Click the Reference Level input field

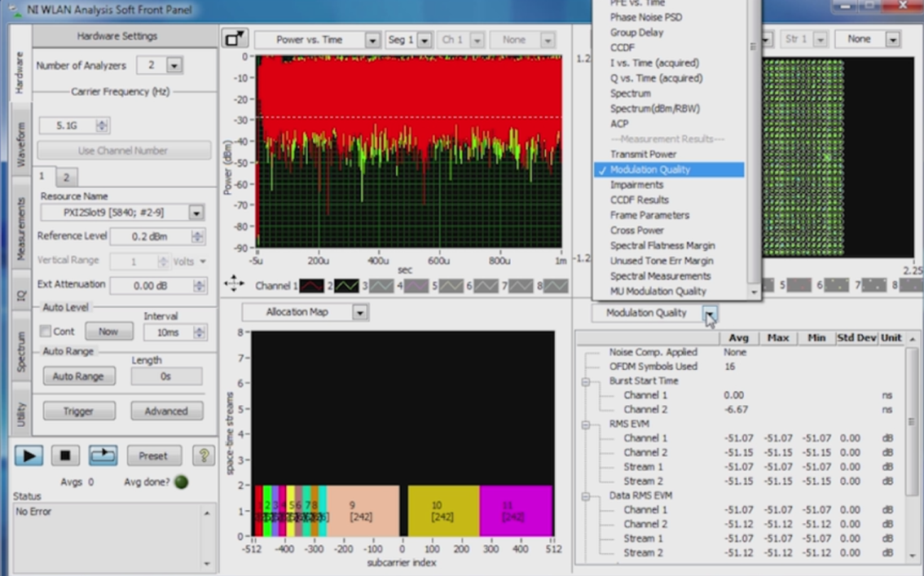[149, 236]
